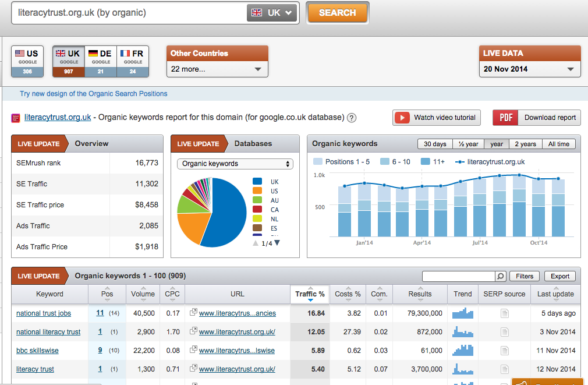The width and height of the screenshot is (588, 385).
Task: Open the Filters button
Action: (524, 276)
